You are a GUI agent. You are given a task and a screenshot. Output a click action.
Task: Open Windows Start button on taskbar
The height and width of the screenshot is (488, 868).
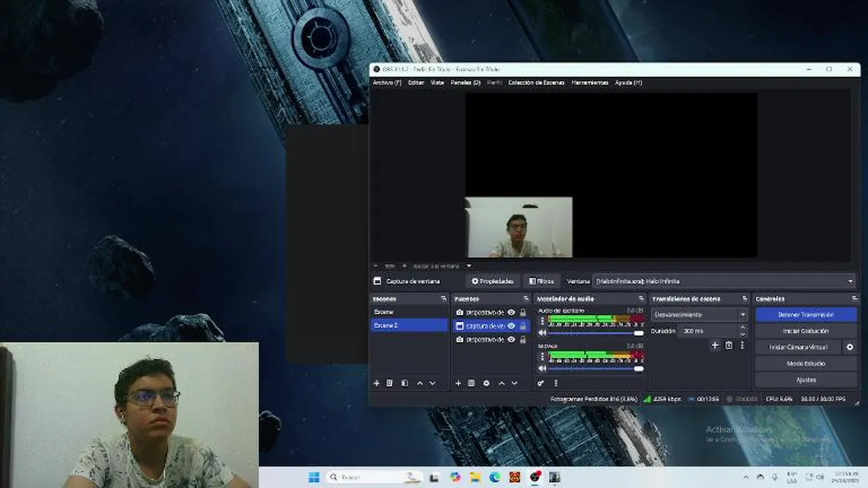(314, 477)
